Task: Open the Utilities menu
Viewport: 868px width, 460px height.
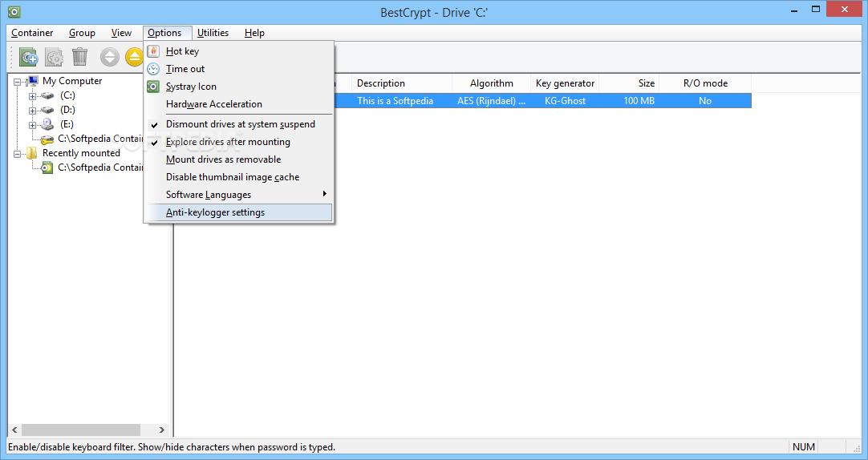Action: [x=213, y=33]
